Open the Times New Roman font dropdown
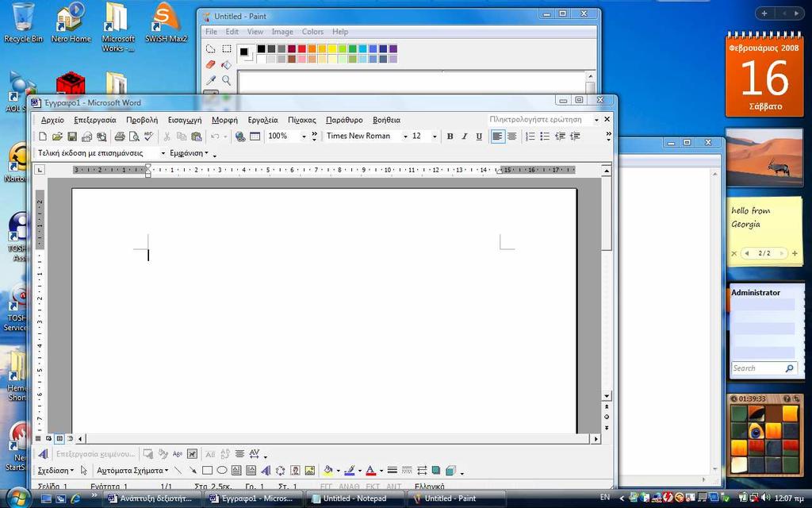Image resolution: width=812 pixels, height=508 pixels. click(x=405, y=137)
